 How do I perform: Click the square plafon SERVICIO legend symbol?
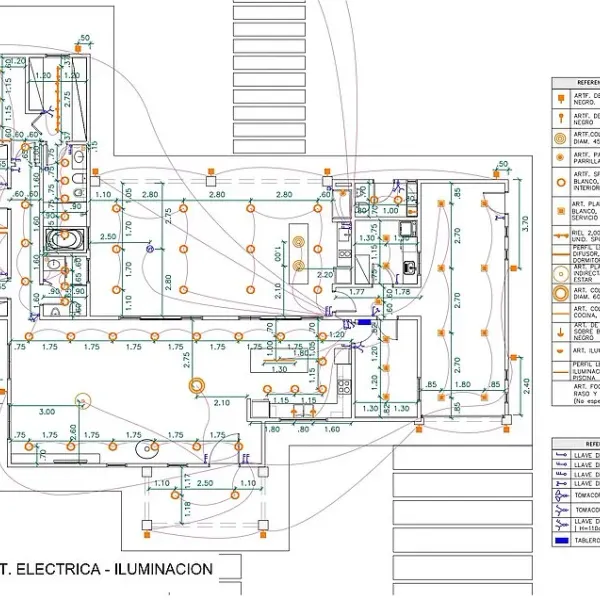[x=561, y=211]
